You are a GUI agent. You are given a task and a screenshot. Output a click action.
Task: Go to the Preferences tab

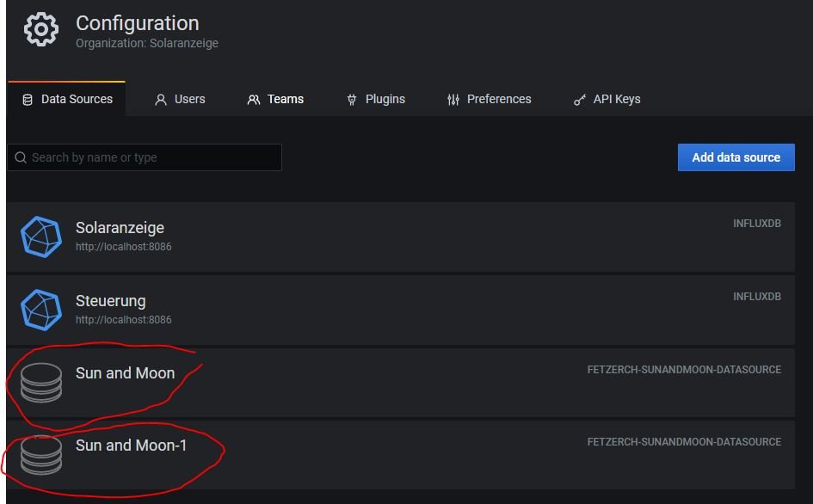489,99
